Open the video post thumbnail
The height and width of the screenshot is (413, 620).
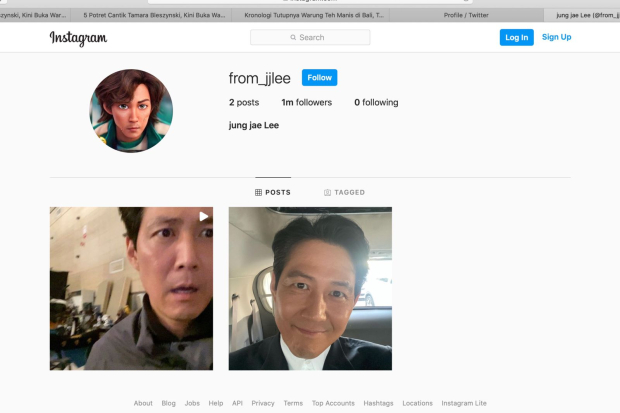point(131,288)
